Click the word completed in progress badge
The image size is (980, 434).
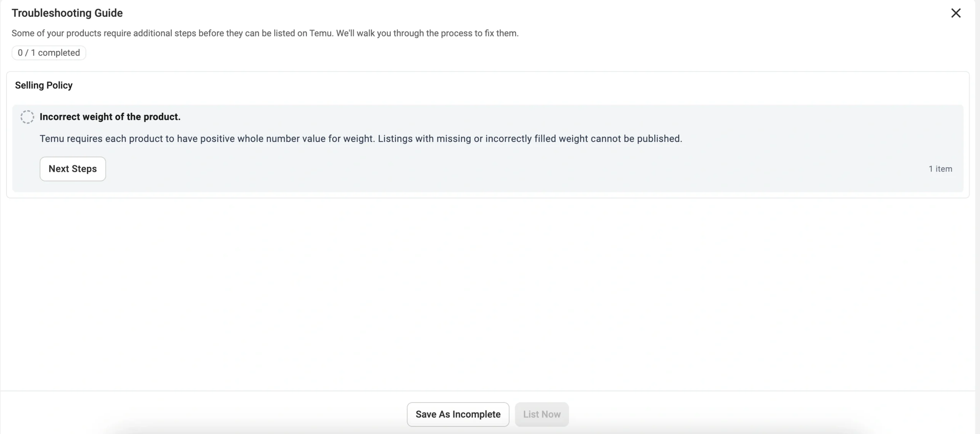[x=59, y=53]
